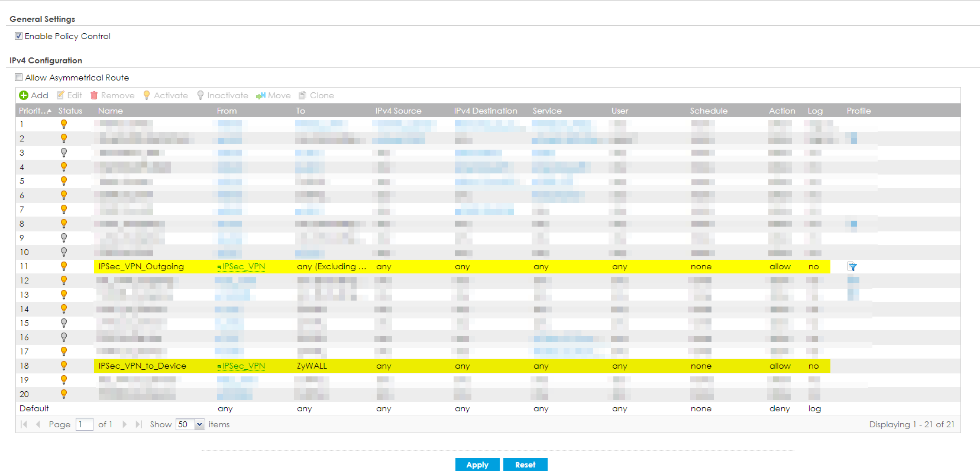
Task: Click the Name column header
Action: pyautogui.click(x=111, y=111)
